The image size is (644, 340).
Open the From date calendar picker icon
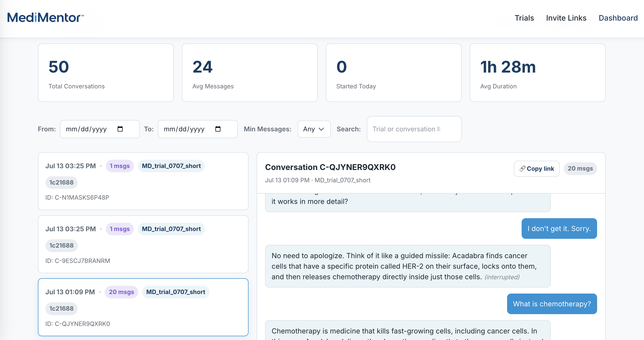(120, 129)
